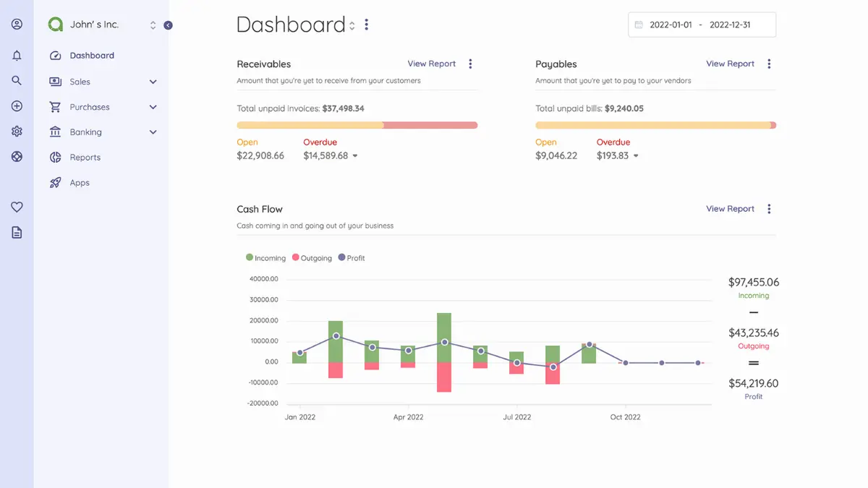Open the Reports menu item

[85, 158]
